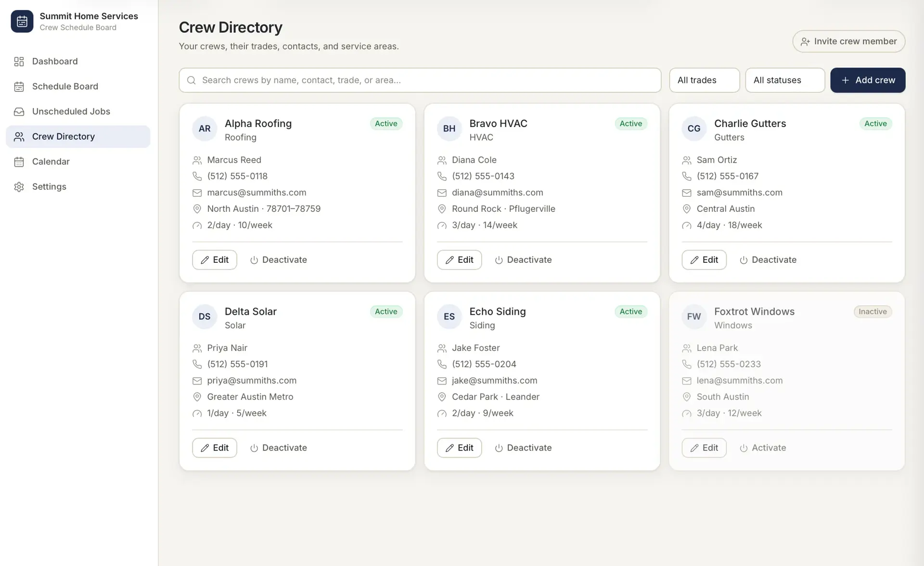This screenshot has height=566, width=924.
Task: Click the BH avatar for Bravo HVAC
Action: 449,129
